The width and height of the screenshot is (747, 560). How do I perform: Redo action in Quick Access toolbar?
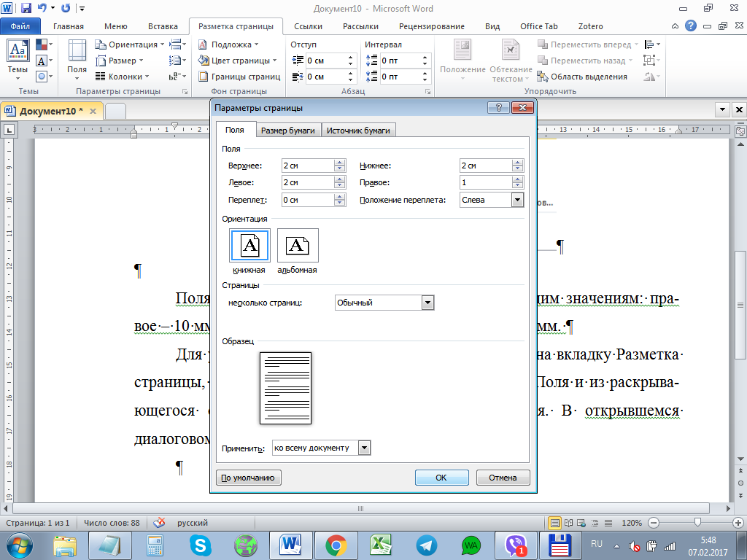tap(66, 8)
